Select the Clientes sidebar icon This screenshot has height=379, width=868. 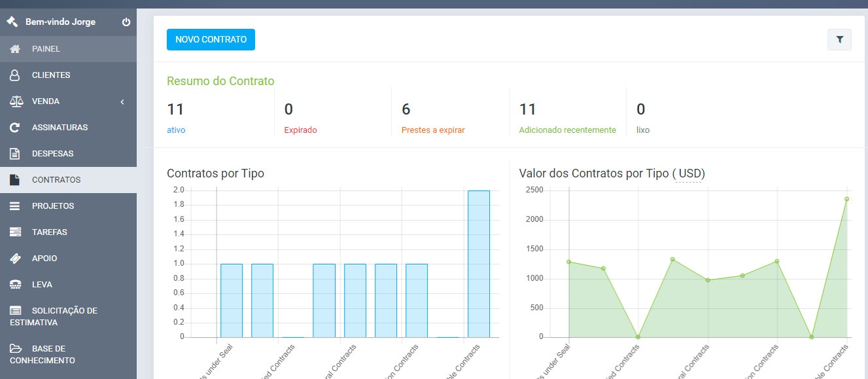[14, 75]
